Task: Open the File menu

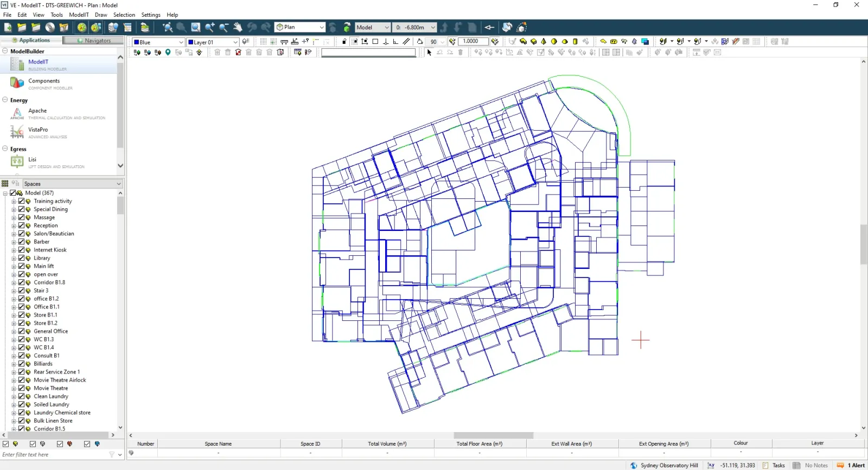Action: 7,15
